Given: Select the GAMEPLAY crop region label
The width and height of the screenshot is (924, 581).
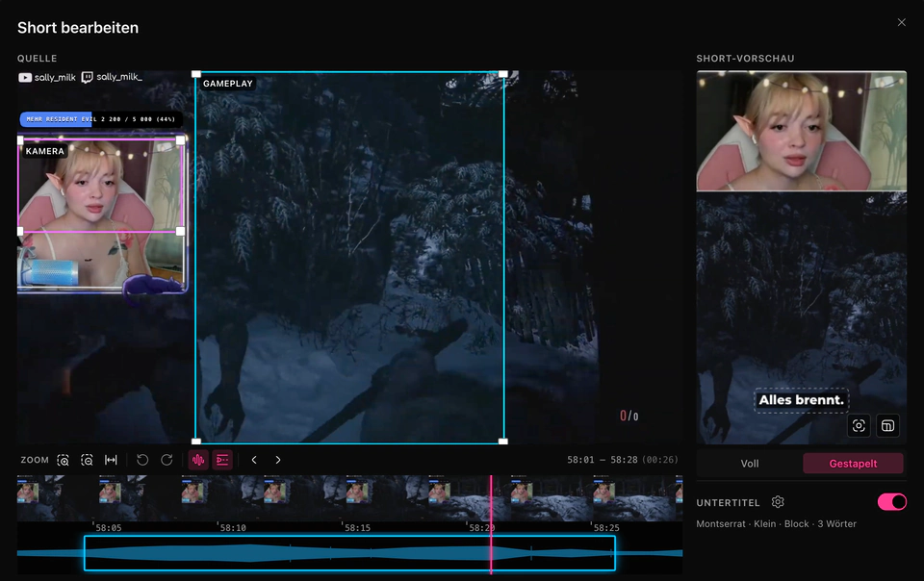Looking at the screenshot, I should tap(228, 84).
